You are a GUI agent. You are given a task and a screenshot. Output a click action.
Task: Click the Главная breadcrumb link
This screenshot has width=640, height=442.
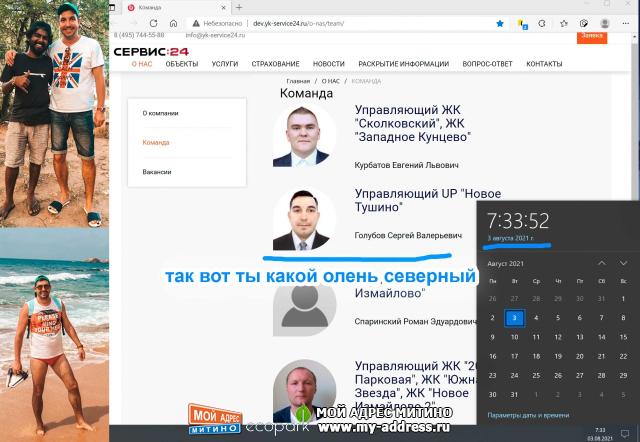(x=298, y=81)
